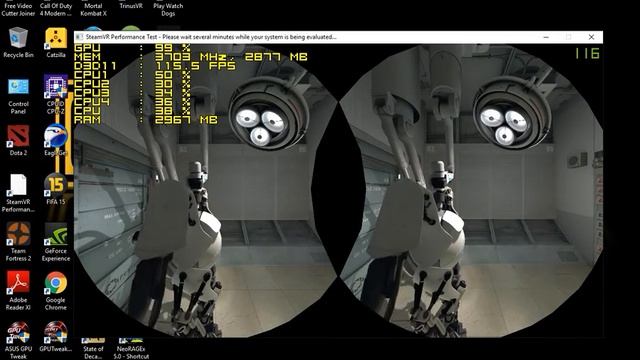Screen dimensions: 640x360
Task: Open the Recycle Bin desktop icon
Action: point(18,42)
